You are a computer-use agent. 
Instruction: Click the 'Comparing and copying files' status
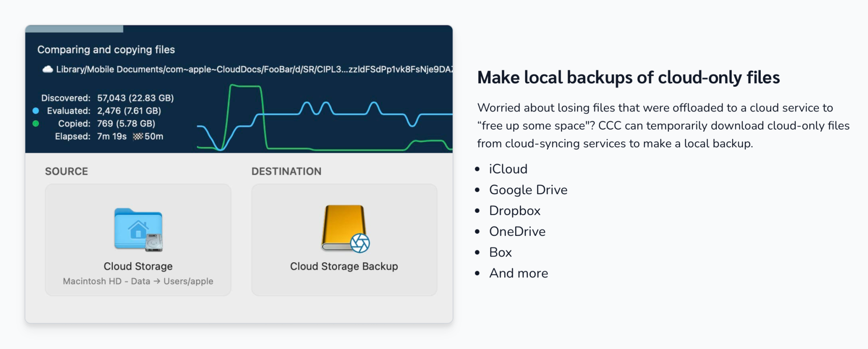tap(106, 50)
